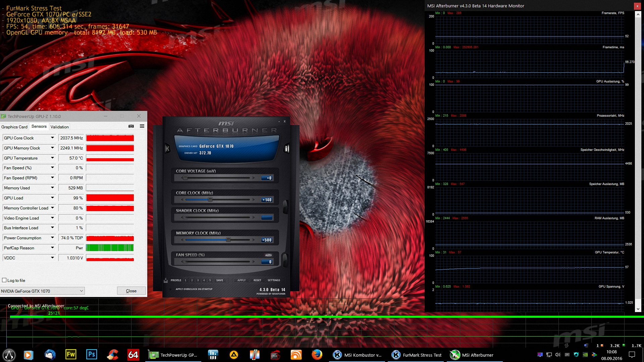Click the Settings button in Afterburner
Image resolution: width=644 pixels, height=362 pixels.
[x=274, y=280]
